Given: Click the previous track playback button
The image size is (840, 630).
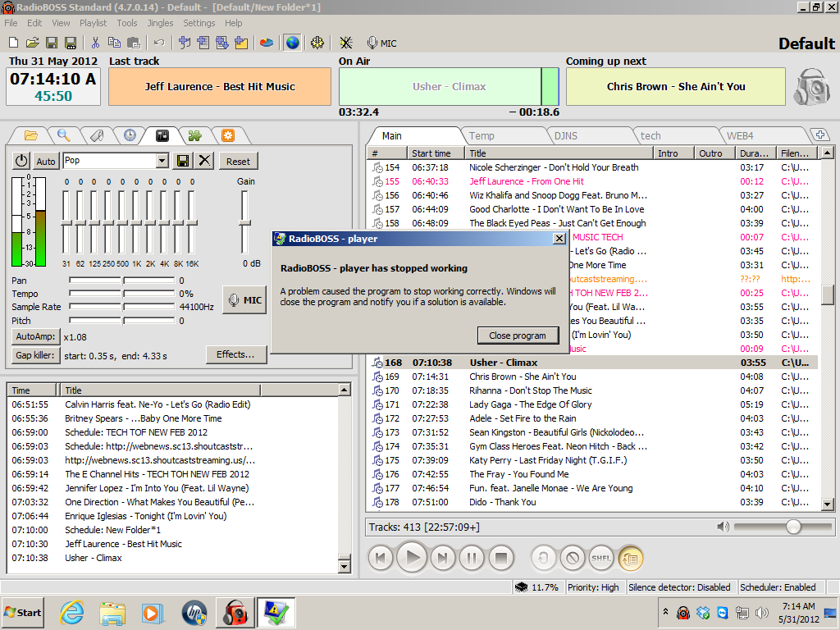Looking at the screenshot, I should [x=381, y=558].
